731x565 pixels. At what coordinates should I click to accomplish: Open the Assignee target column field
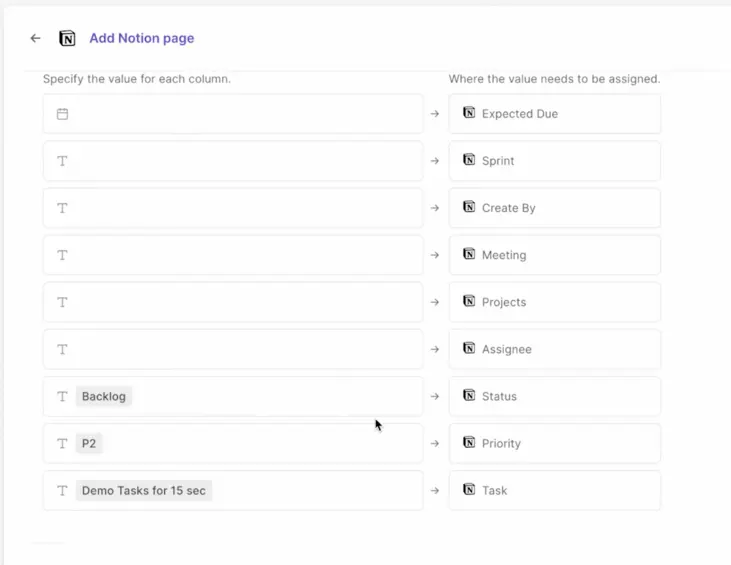555,349
